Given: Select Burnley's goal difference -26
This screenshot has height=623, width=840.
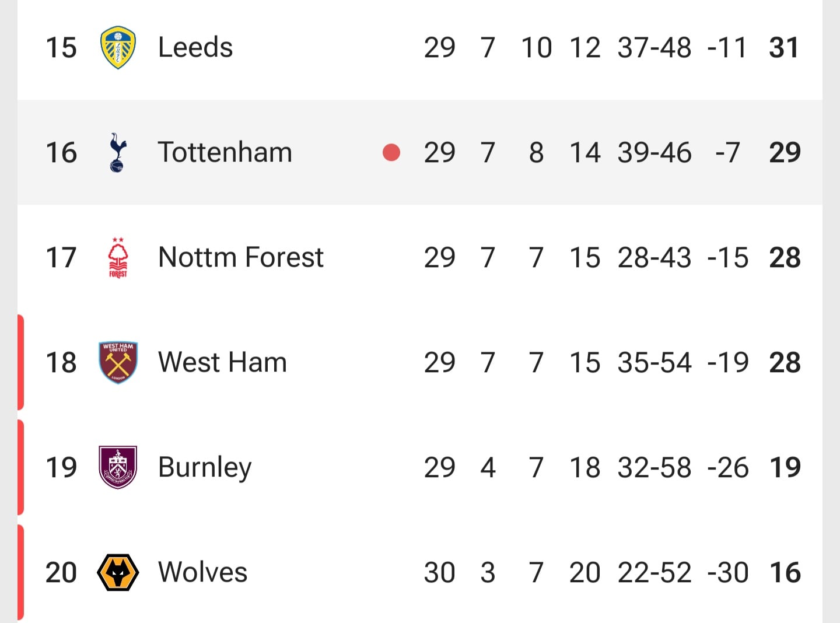Looking at the screenshot, I should coord(727,467).
